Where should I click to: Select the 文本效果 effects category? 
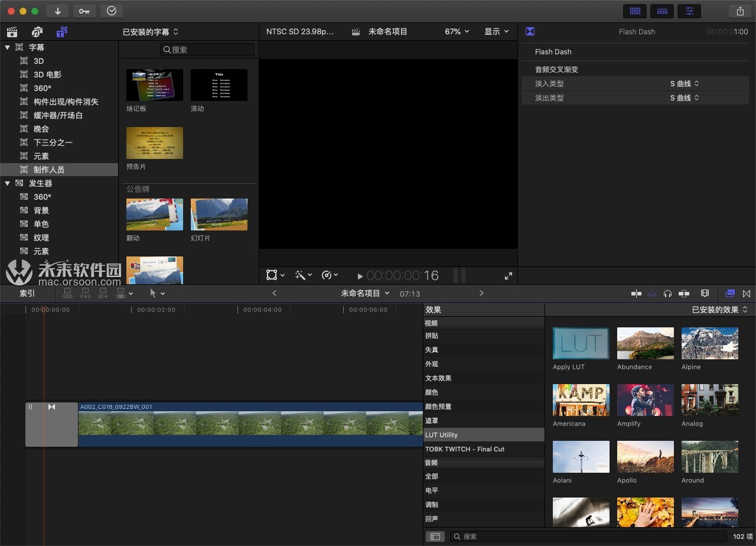click(x=484, y=378)
